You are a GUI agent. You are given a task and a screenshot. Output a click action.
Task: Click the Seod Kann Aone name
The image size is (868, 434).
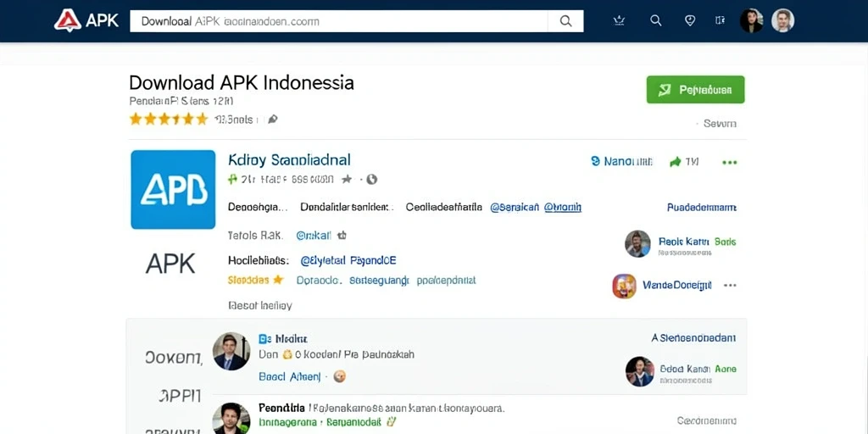coord(698,369)
